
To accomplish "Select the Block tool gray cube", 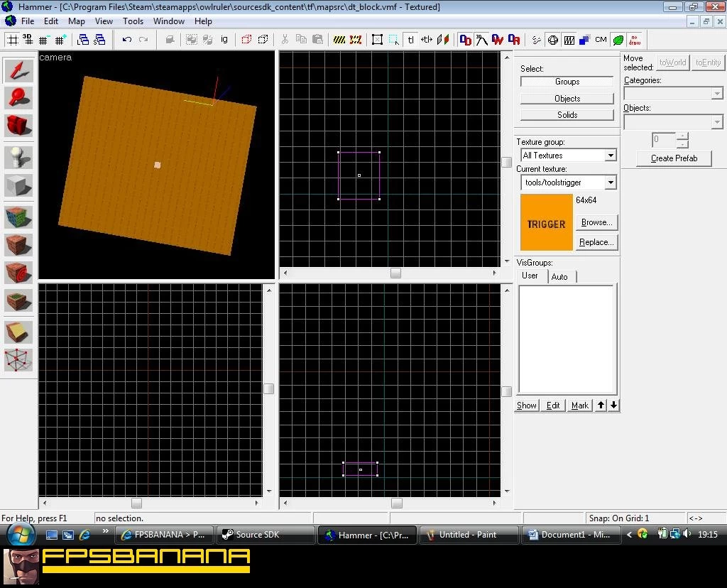I will [x=18, y=185].
